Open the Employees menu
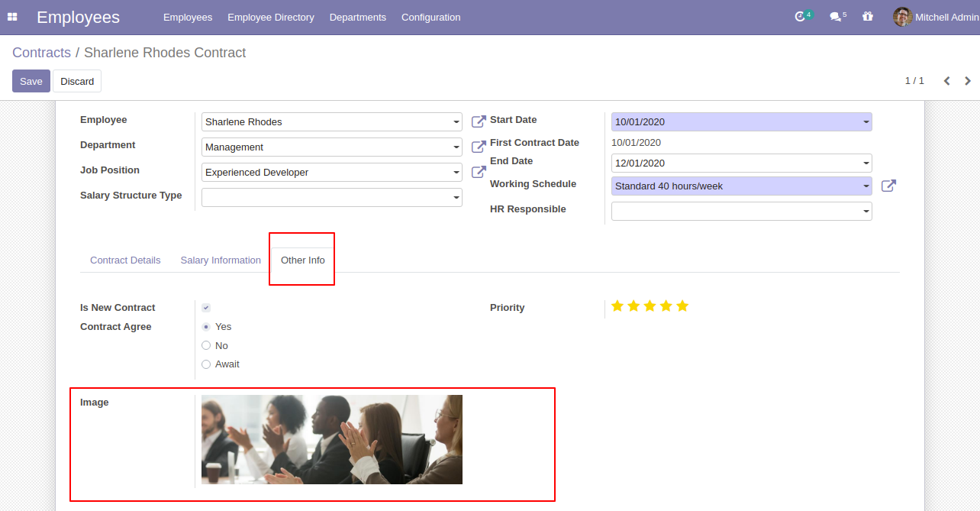The width and height of the screenshot is (980, 511). pos(188,17)
